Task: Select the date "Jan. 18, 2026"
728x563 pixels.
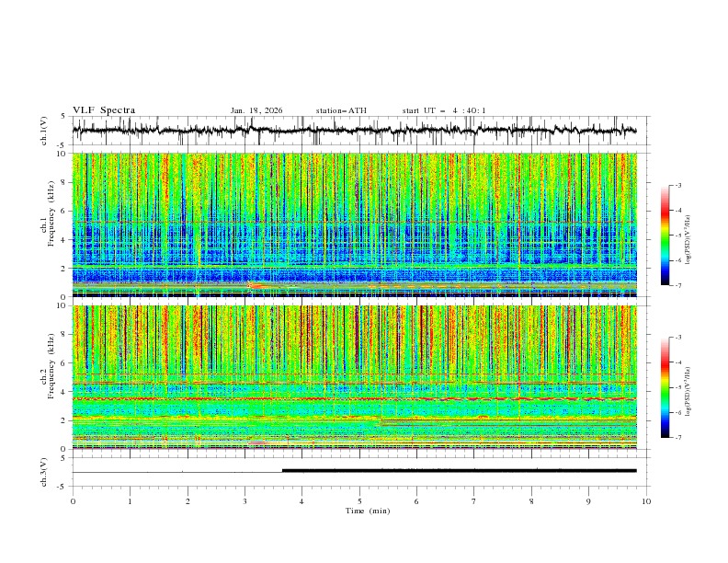Action: (x=256, y=110)
